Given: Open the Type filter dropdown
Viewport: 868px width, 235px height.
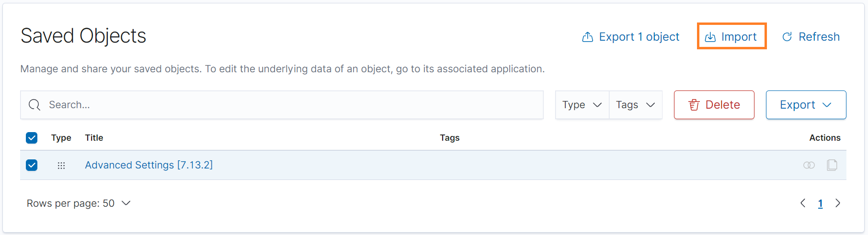Looking at the screenshot, I should [x=582, y=105].
